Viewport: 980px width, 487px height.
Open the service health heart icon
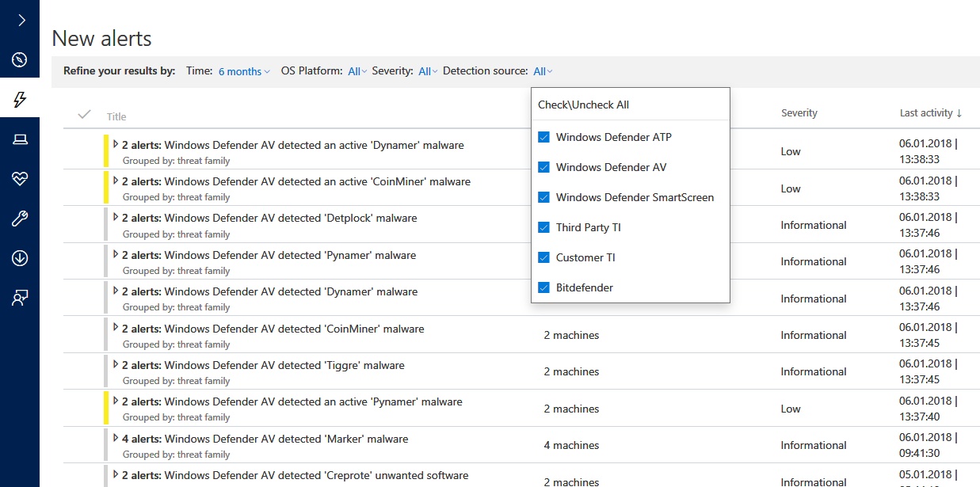coord(20,179)
